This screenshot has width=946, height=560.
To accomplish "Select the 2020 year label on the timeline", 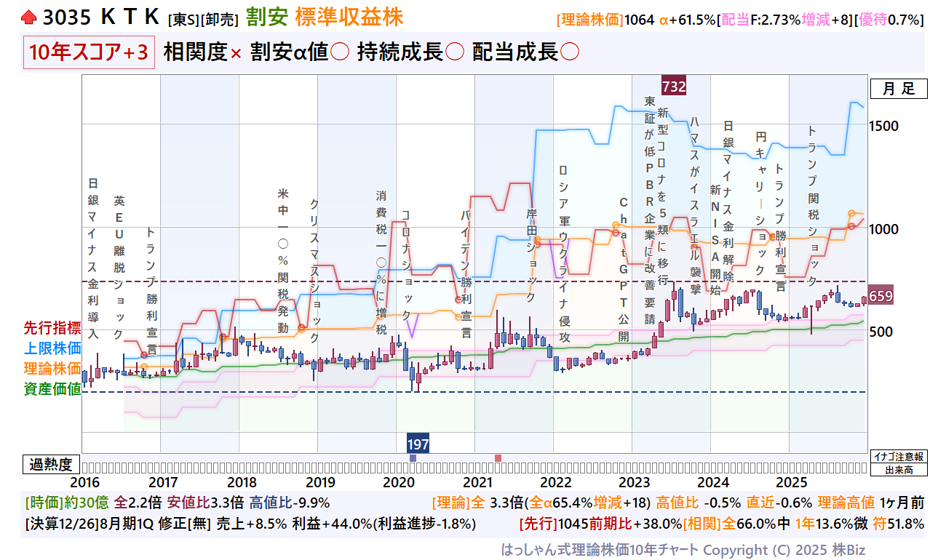I will 398,482.
